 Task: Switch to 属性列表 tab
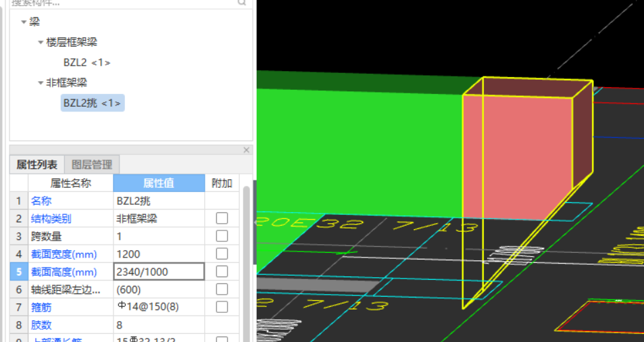tap(36, 165)
